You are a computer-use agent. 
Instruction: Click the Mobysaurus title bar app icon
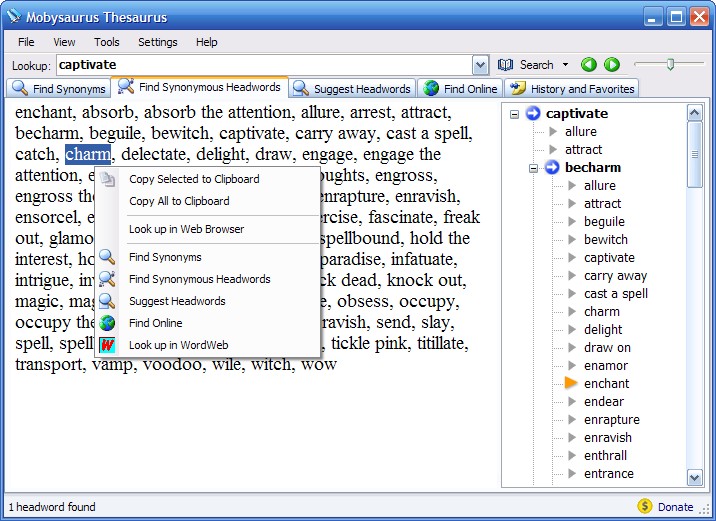tap(14, 16)
